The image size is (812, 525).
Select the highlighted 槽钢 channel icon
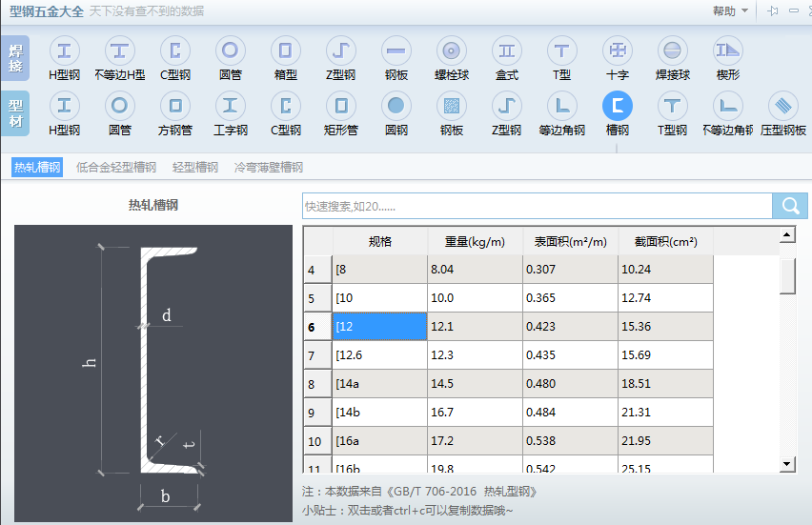(x=618, y=106)
